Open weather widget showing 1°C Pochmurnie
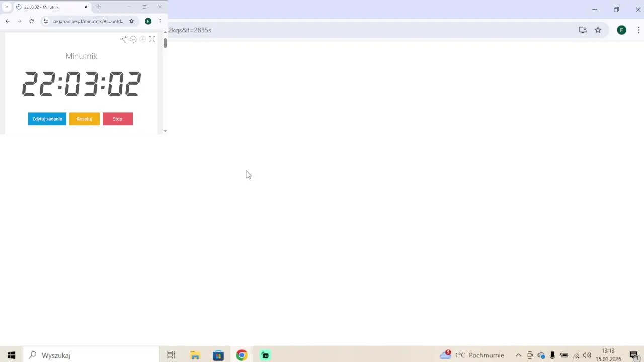644x362 pixels. (x=472, y=355)
